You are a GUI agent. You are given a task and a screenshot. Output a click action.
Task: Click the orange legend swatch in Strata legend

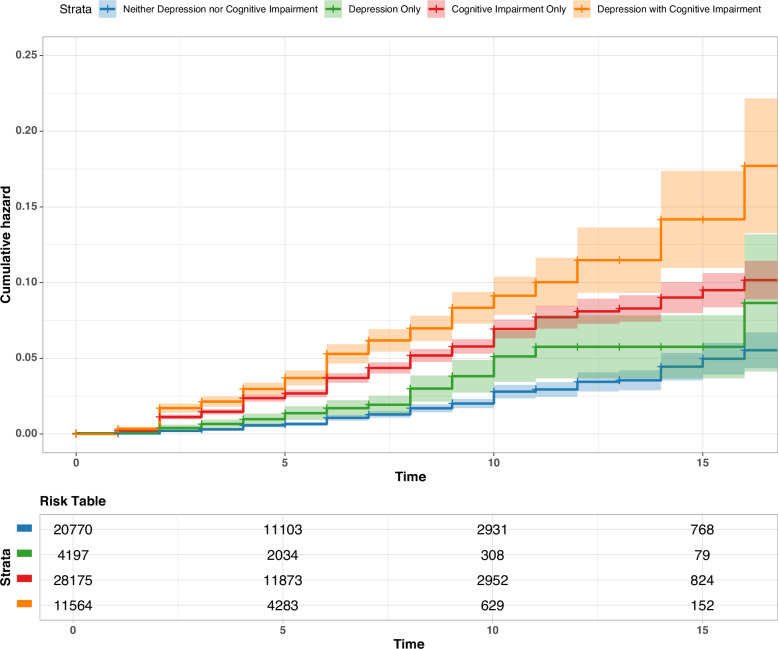pos(582,9)
